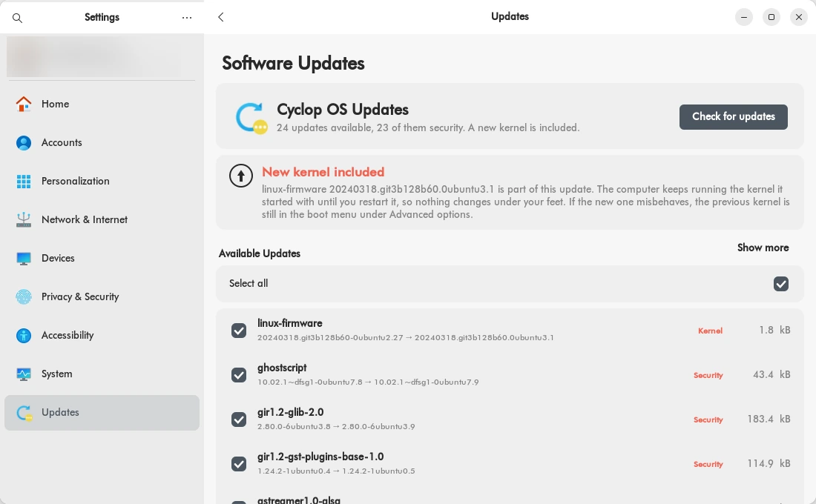The width and height of the screenshot is (816, 504).
Task: Click the blurred profile banner in sidebar
Action: click(101, 57)
